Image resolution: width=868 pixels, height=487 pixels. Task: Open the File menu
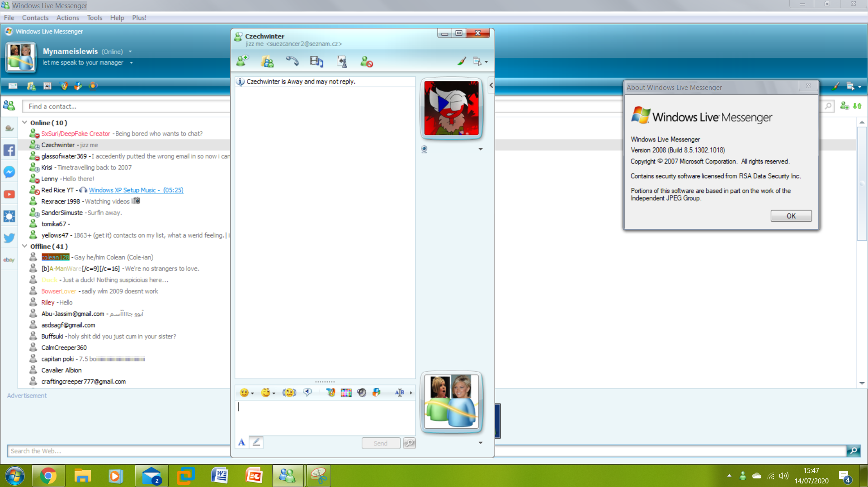[x=9, y=18]
